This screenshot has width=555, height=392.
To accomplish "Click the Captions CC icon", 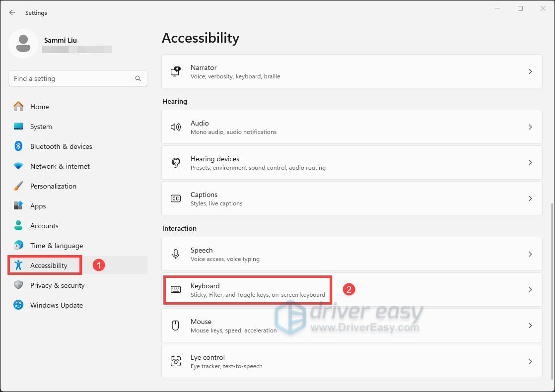I will coord(175,198).
